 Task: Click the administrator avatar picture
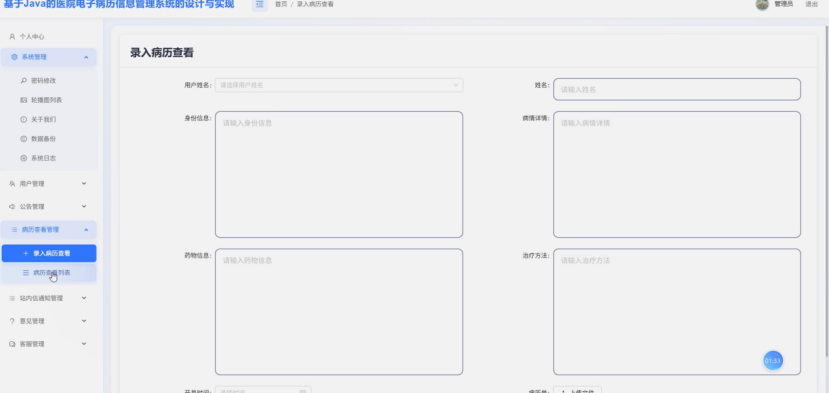point(762,4)
